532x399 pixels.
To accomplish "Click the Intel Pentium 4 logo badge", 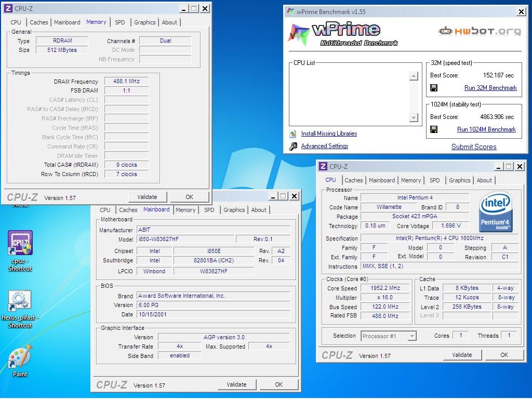I will point(495,212).
